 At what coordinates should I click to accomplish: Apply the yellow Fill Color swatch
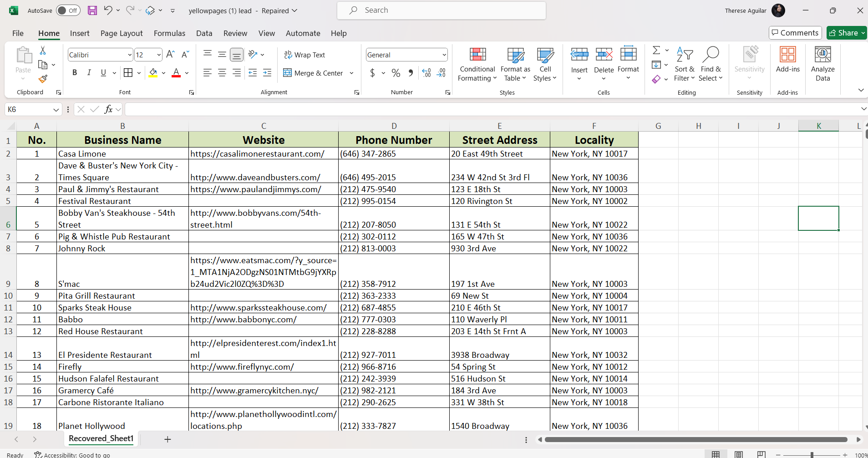click(153, 73)
